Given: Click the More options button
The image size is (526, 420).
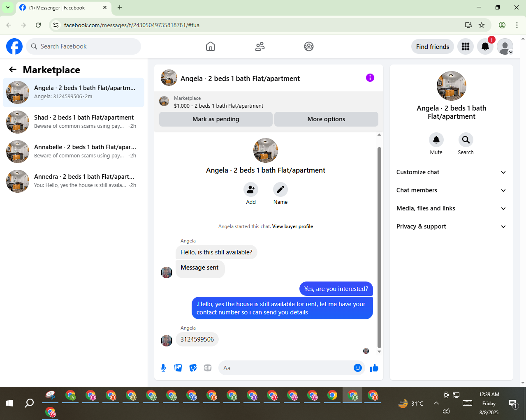Looking at the screenshot, I should [x=326, y=119].
